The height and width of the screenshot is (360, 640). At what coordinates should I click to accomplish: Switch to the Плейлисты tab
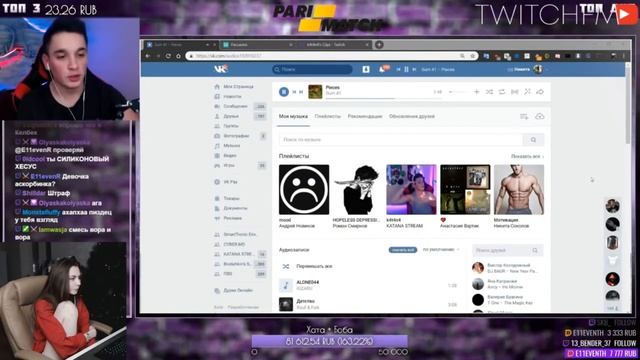click(327, 116)
